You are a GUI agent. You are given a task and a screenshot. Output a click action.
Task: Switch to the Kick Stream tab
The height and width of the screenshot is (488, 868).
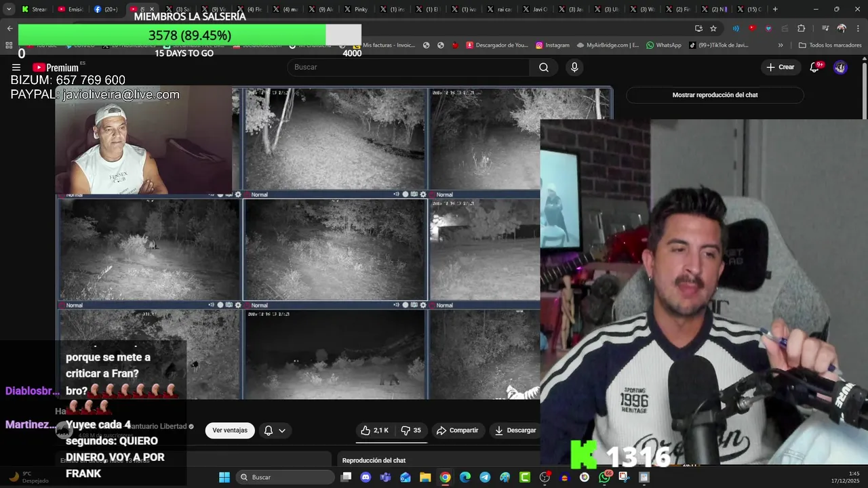coord(34,9)
